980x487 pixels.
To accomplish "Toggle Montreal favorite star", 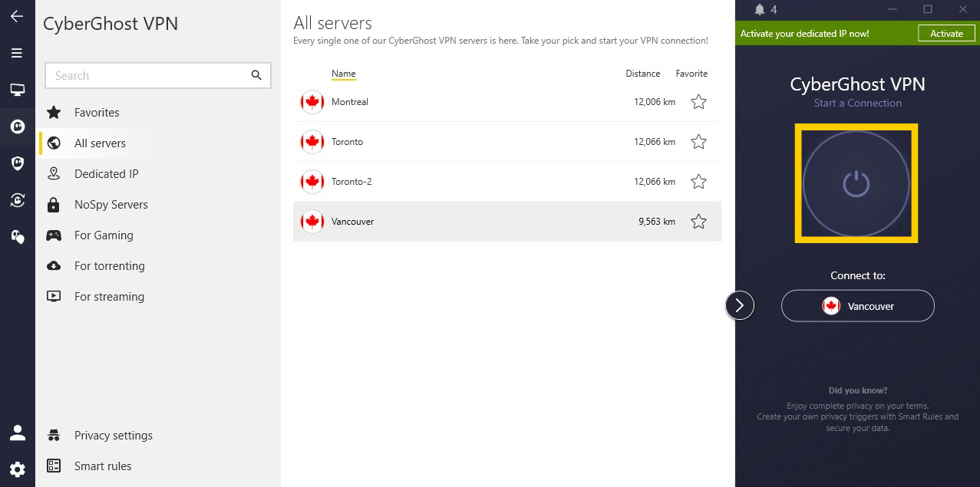I will (x=698, y=102).
